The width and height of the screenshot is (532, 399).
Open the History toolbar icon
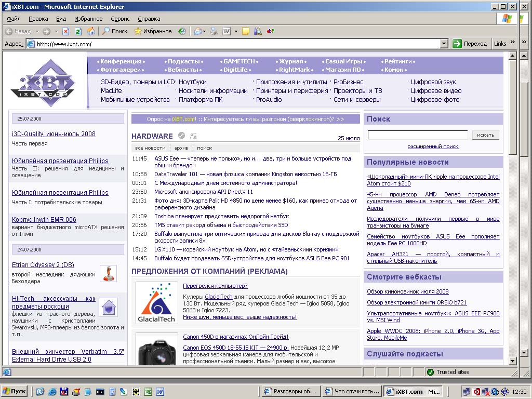click(x=182, y=31)
